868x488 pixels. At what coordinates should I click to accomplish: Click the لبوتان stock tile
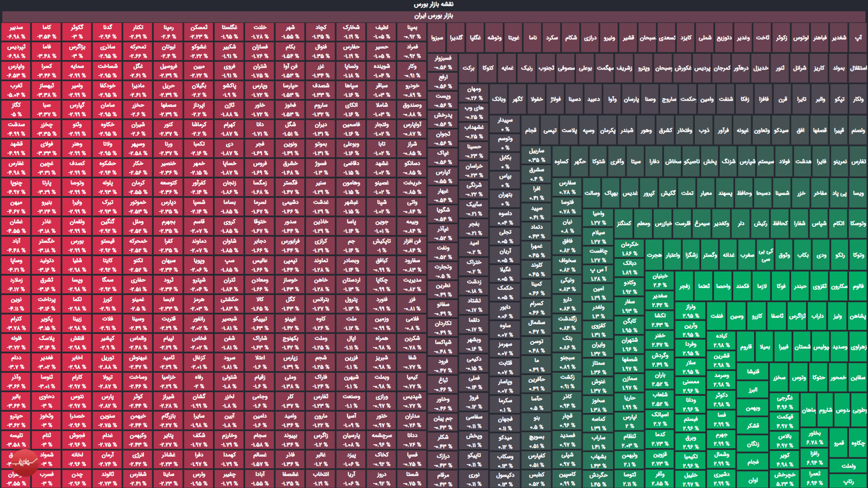168,51
